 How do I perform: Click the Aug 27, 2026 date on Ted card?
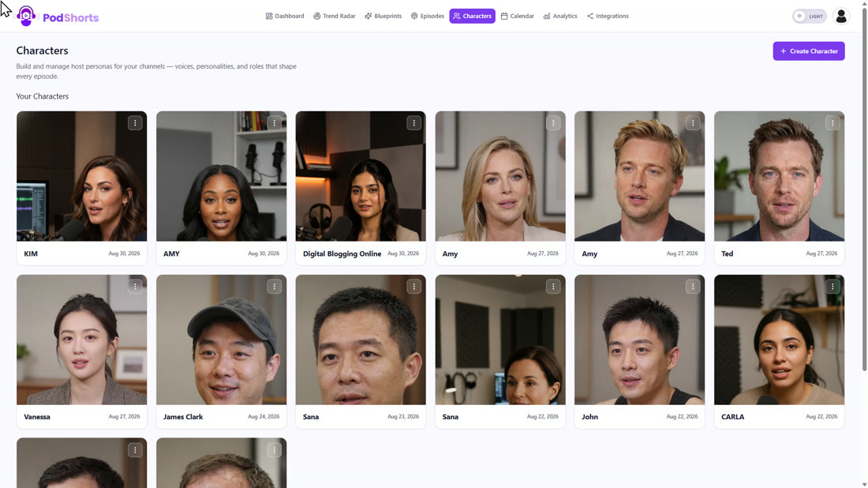tap(821, 253)
